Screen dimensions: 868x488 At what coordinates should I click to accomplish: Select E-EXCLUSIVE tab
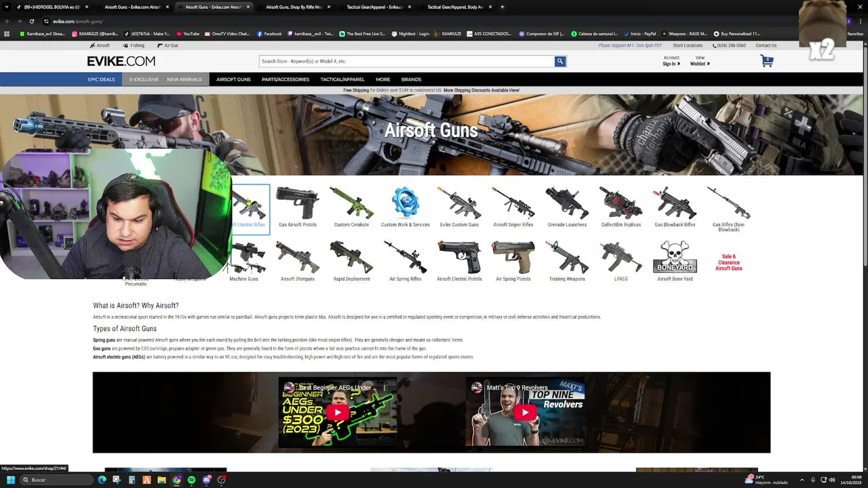144,79
